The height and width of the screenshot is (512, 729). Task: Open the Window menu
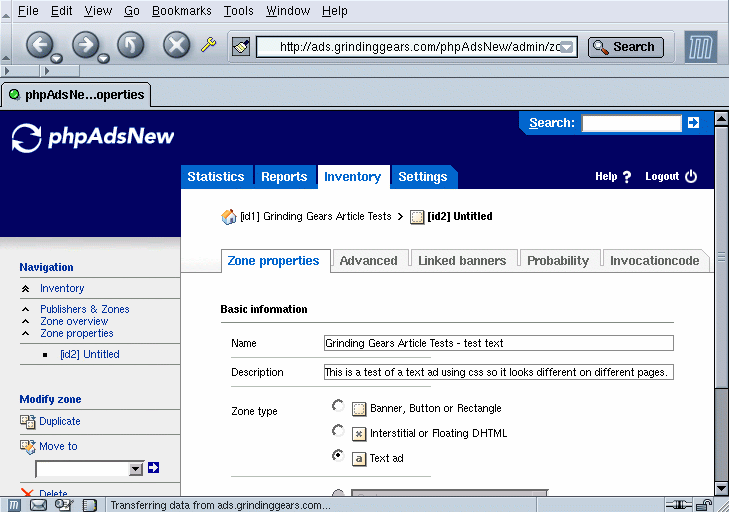point(288,10)
